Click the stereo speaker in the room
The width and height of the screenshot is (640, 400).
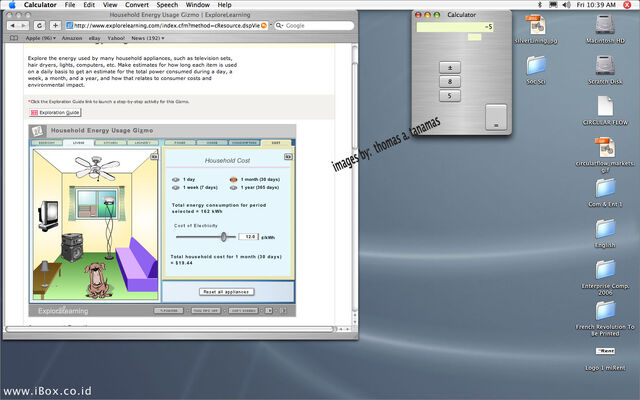pyautogui.click(x=72, y=247)
